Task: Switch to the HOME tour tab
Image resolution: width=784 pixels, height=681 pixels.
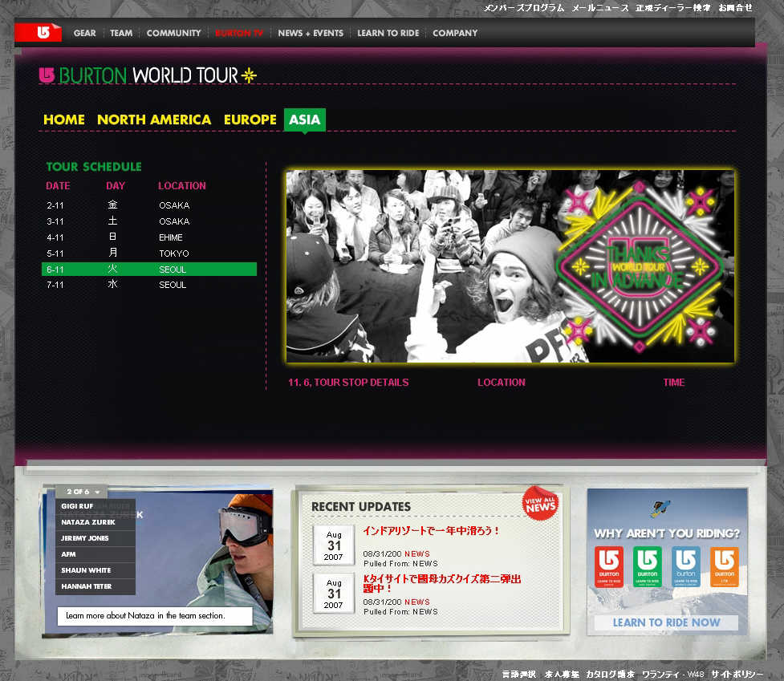Action: pyautogui.click(x=64, y=120)
